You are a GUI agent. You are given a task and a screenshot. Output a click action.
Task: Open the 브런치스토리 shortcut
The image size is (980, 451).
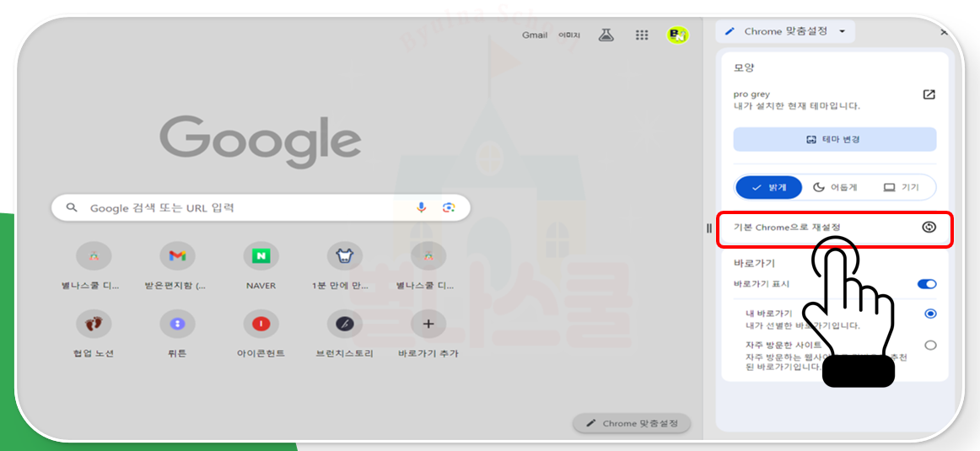(345, 334)
